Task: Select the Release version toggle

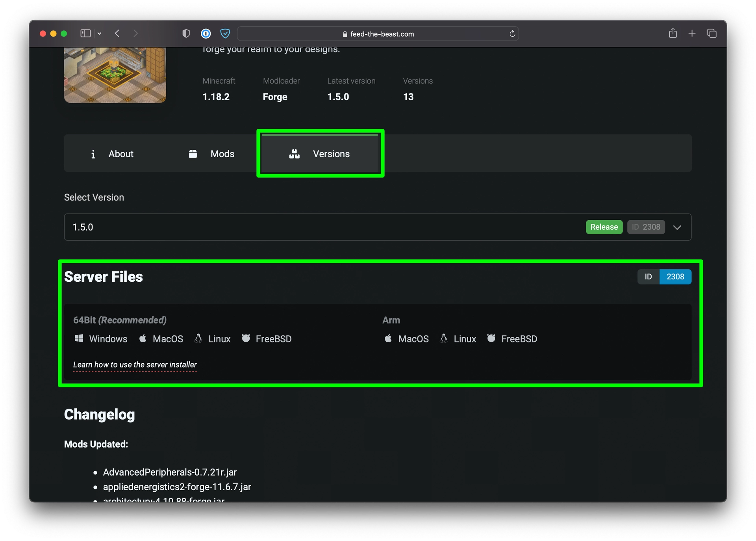Action: click(x=604, y=227)
